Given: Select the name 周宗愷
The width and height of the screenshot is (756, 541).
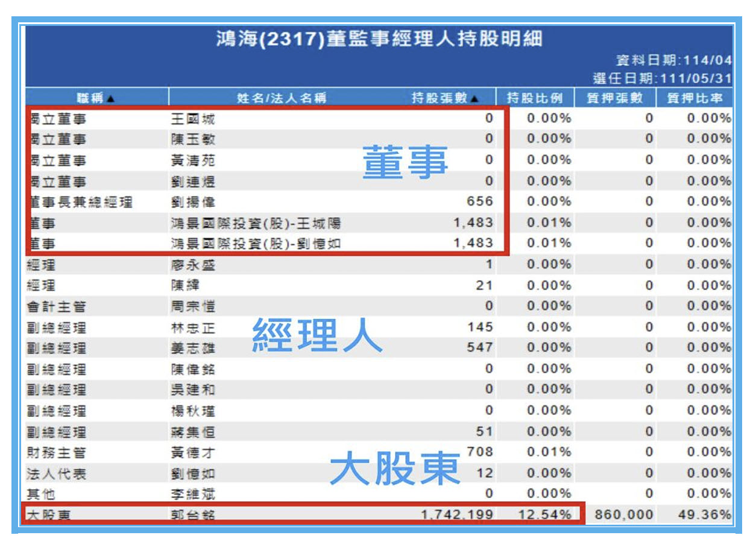Looking at the screenshot, I should click(193, 306).
